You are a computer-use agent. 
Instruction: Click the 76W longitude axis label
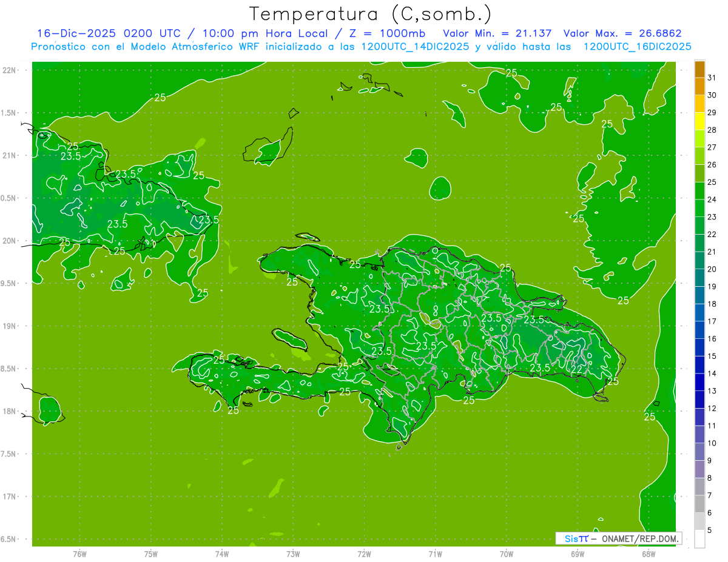tap(79, 554)
